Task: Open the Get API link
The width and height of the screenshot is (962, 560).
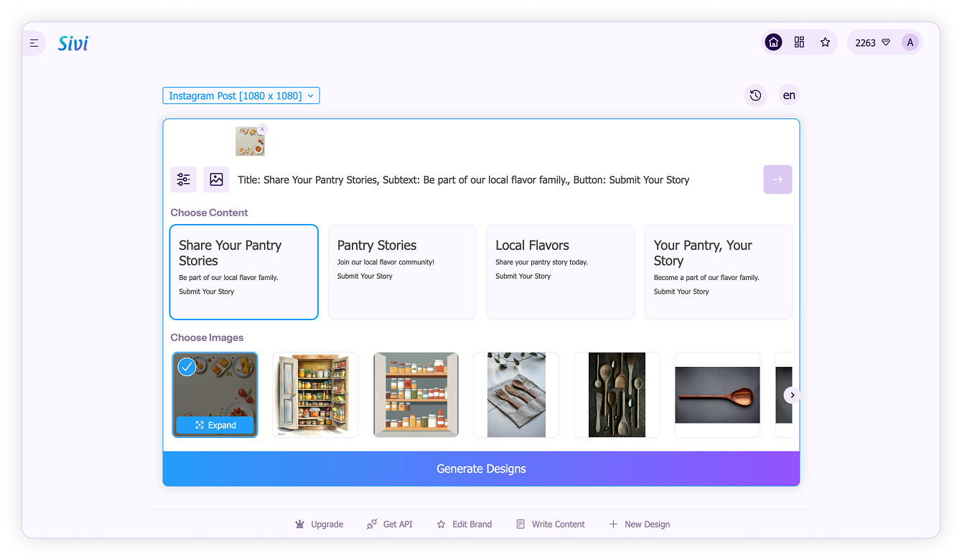Action: (x=390, y=524)
